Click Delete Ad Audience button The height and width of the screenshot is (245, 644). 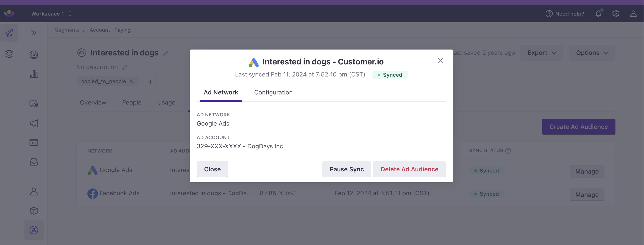tap(409, 169)
